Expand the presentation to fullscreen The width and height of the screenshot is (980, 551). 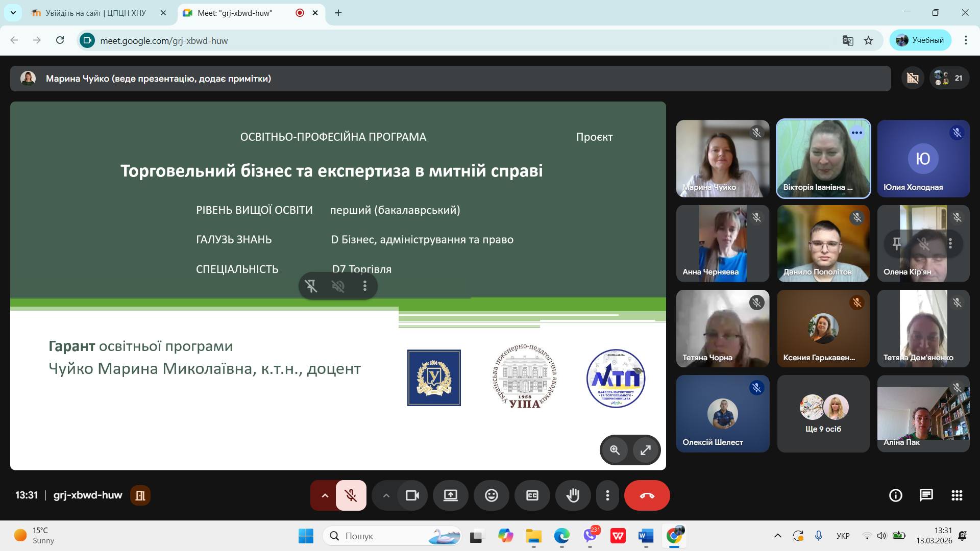tap(646, 450)
